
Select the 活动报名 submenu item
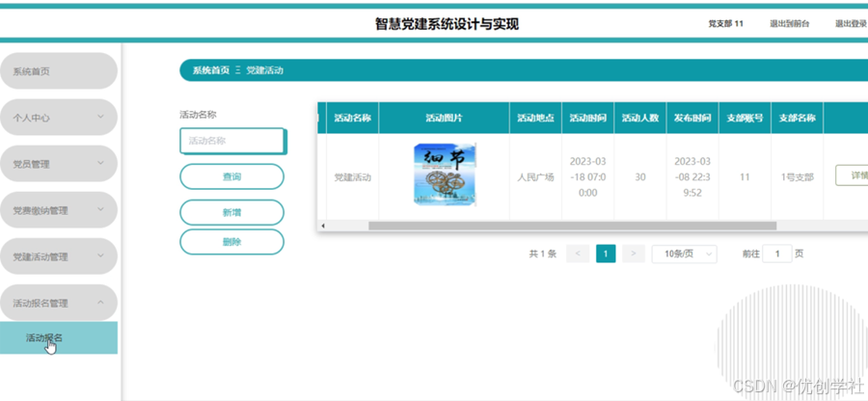point(59,338)
